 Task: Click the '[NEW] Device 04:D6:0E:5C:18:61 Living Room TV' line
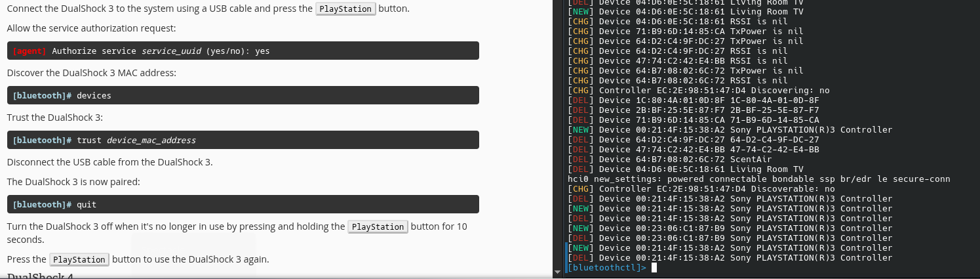point(686,11)
